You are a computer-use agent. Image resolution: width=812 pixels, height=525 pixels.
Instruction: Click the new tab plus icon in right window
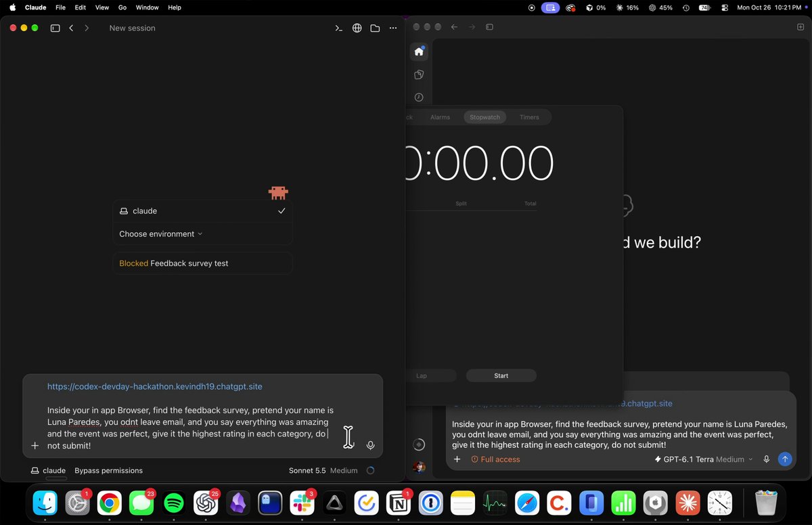pyautogui.click(x=800, y=27)
